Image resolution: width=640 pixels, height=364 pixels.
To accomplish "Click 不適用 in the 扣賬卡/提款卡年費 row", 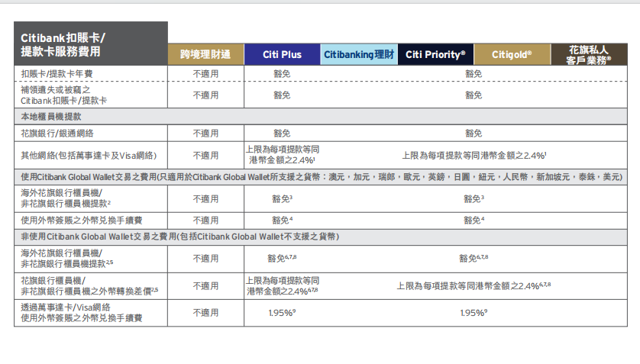I will 205,74.
